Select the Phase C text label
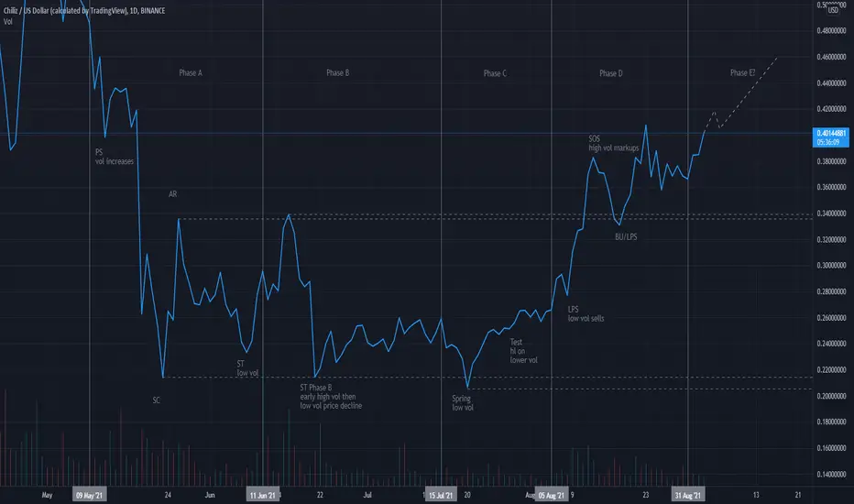The height and width of the screenshot is (504, 854). click(x=495, y=73)
